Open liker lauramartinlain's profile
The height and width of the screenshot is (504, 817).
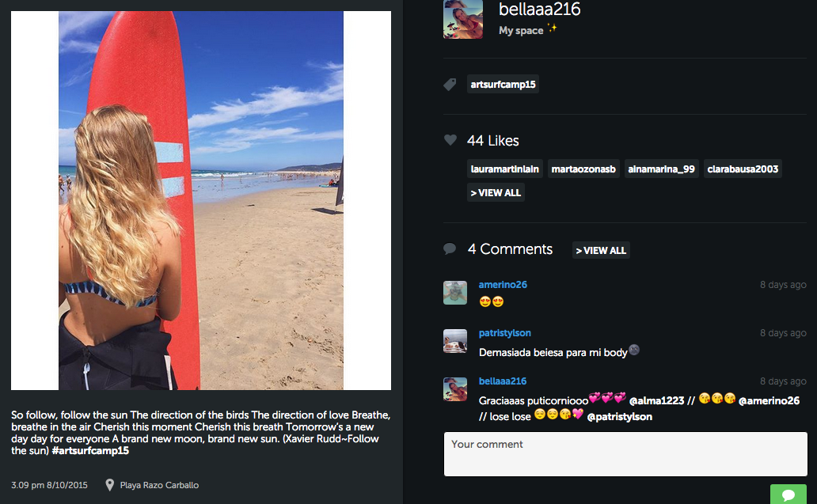[x=504, y=169]
